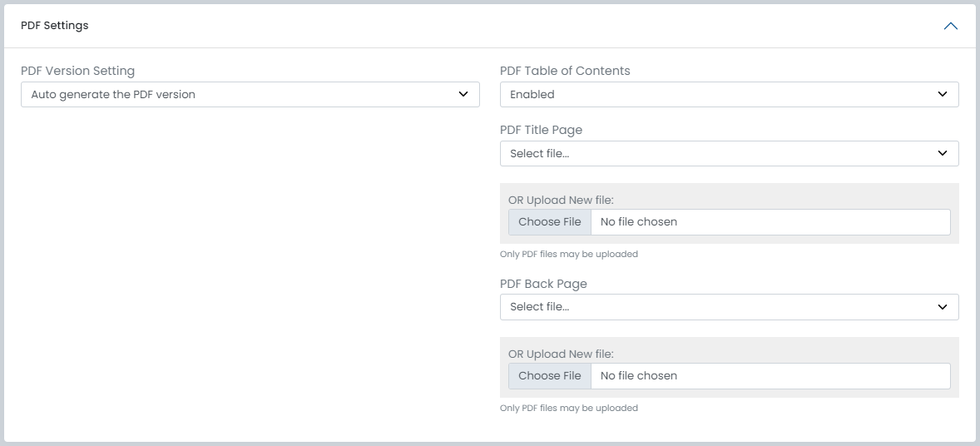
Task: Click the PDF Title Page label
Action: coord(541,131)
